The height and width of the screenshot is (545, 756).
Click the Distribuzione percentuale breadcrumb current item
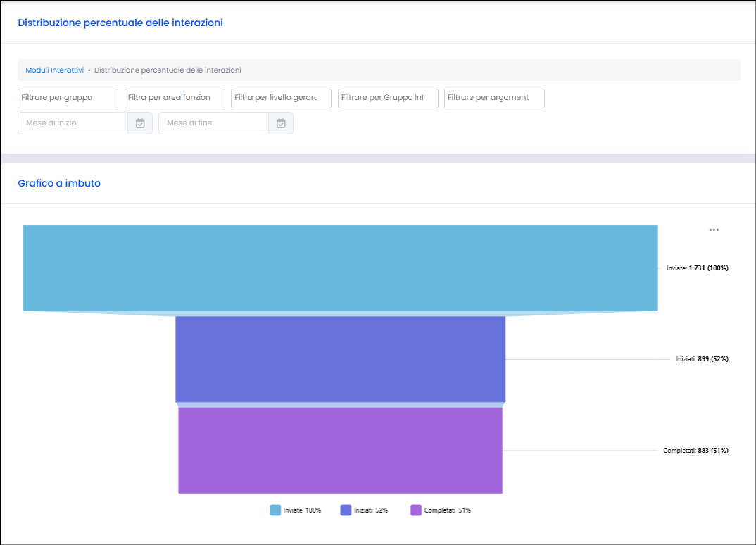coord(168,70)
